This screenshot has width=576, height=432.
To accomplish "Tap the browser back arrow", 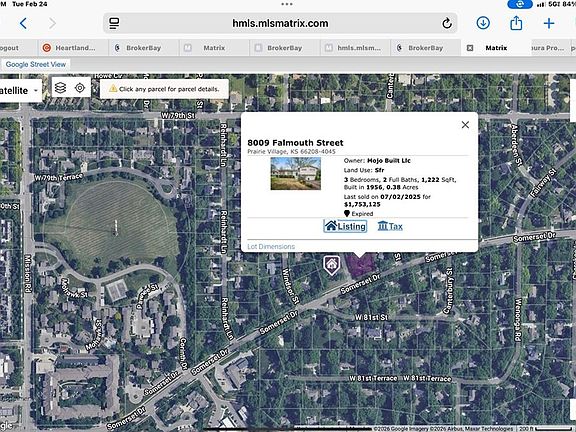I will (23, 24).
